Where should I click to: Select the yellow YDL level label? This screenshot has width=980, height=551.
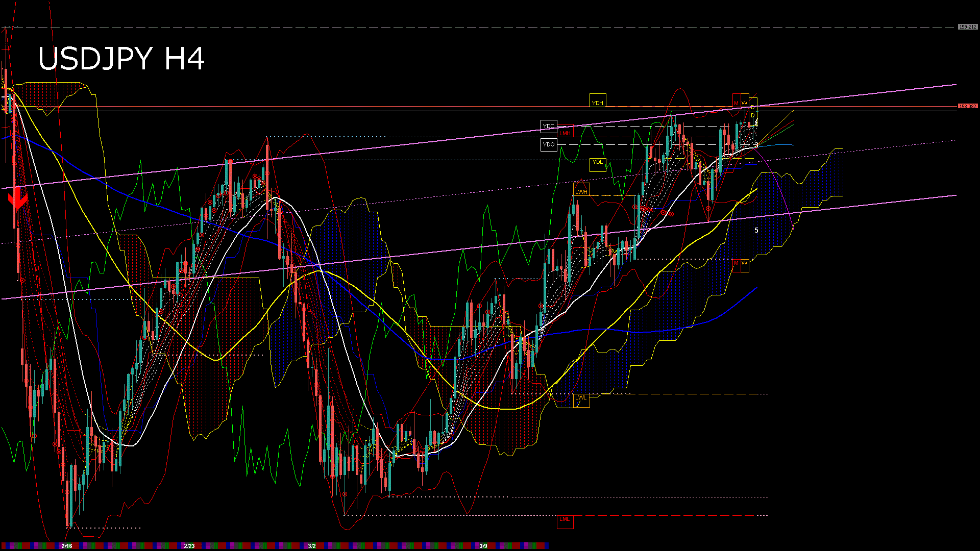[598, 164]
